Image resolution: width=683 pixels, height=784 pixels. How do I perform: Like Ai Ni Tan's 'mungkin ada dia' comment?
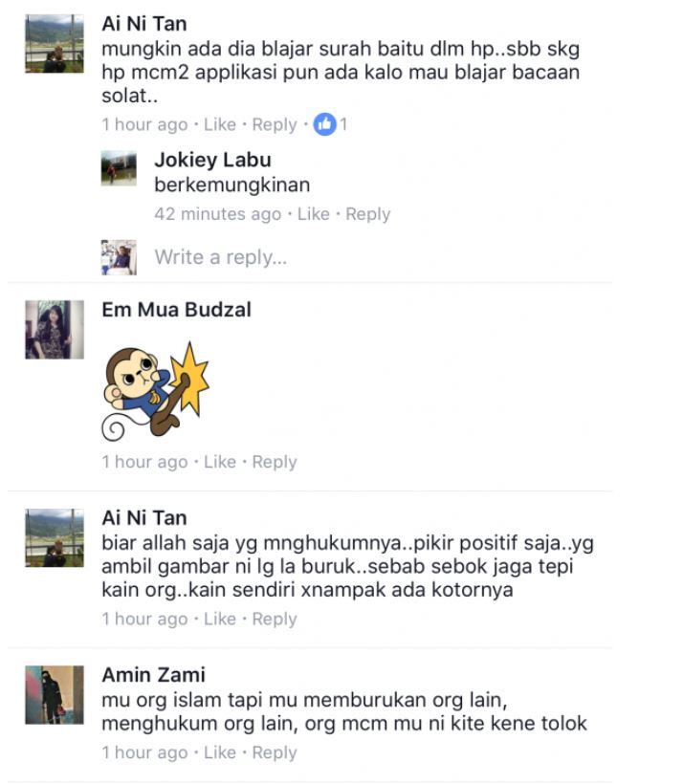220,124
